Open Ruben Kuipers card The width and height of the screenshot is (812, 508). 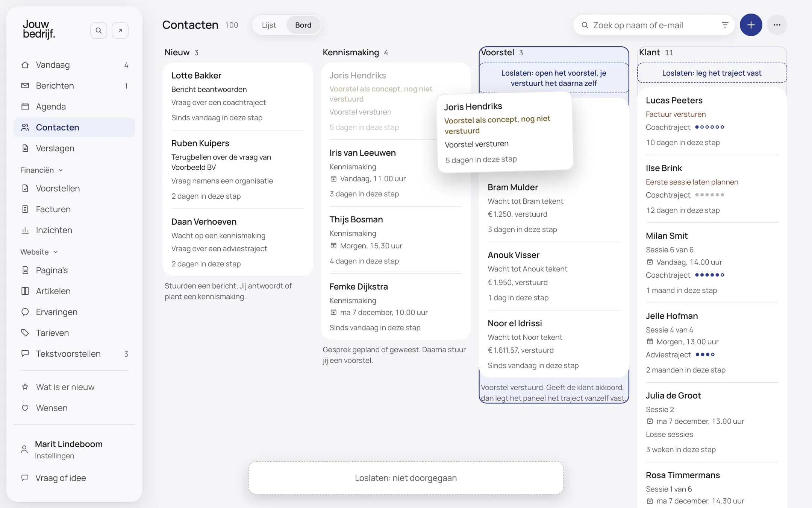[x=238, y=169]
